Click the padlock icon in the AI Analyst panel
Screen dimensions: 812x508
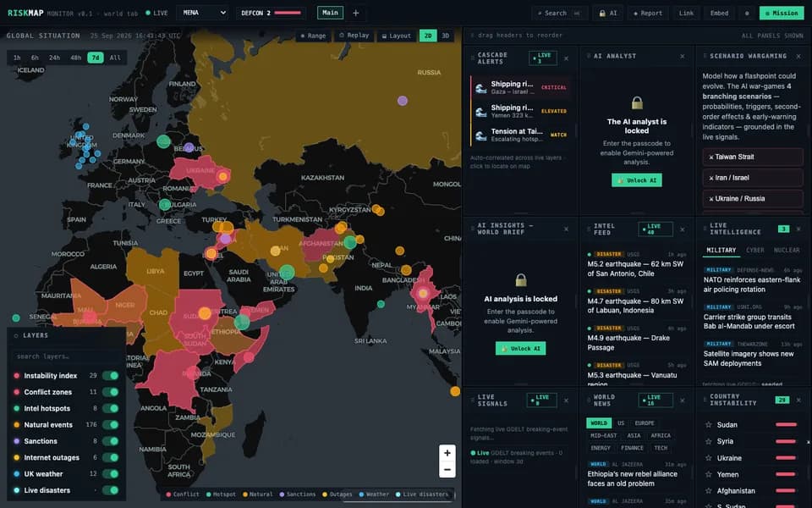tap(637, 102)
